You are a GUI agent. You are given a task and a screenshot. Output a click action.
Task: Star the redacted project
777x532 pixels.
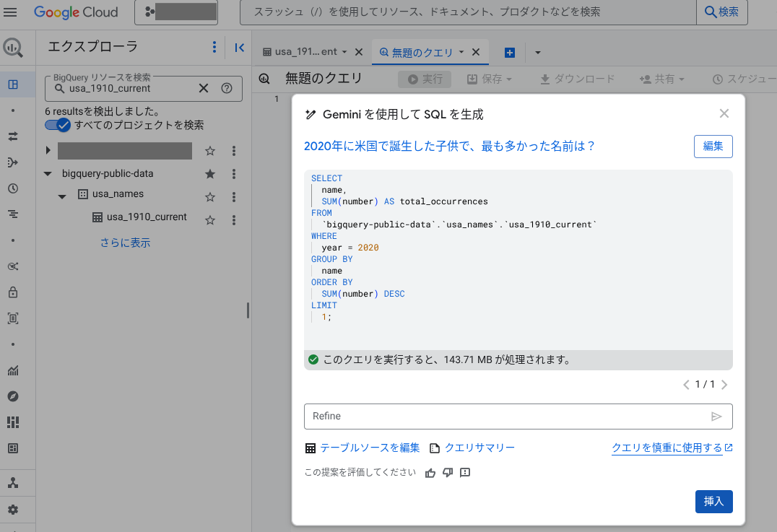click(210, 151)
